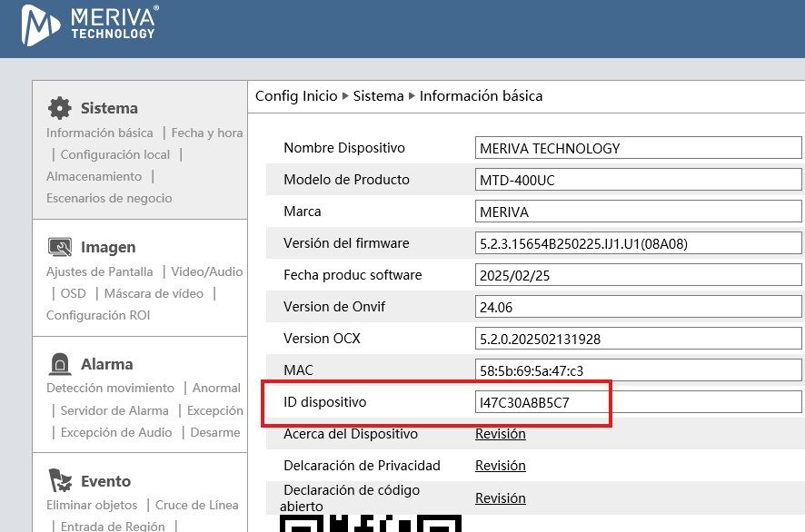Click the 'Versión del firmware' label
The image size is (805, 532).
click(x=346, y=243)
